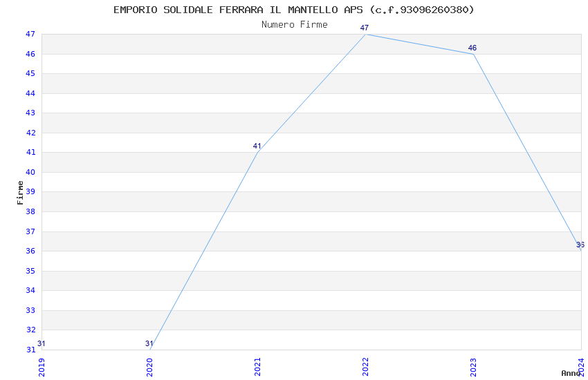Click the y-axis tick label 46

[30, 54]
